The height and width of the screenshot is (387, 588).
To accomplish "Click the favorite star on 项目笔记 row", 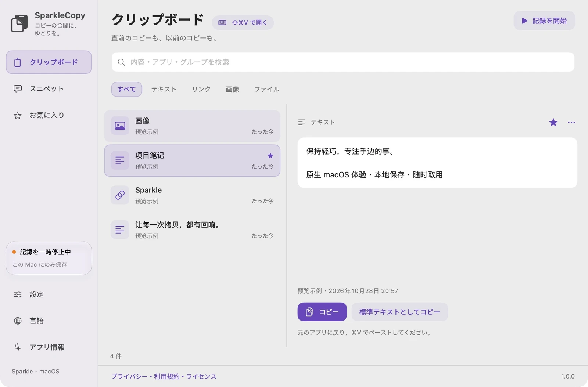I will point(270,155).
